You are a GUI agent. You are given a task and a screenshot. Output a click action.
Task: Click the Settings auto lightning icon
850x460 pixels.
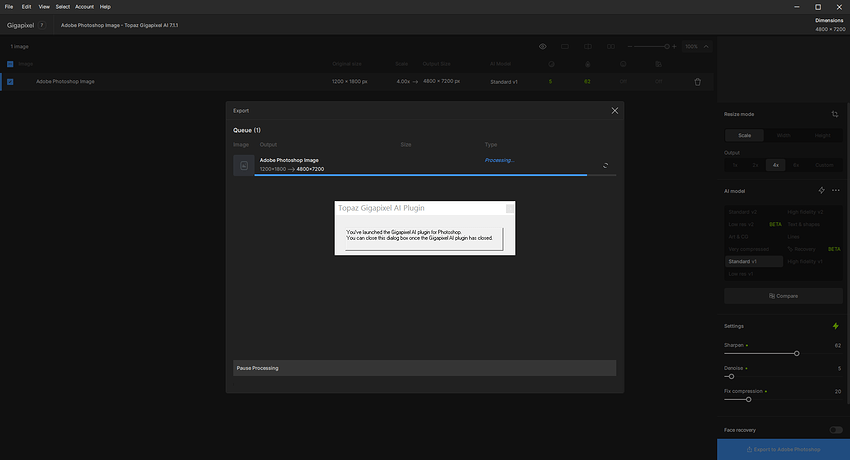tap(835, 326)
